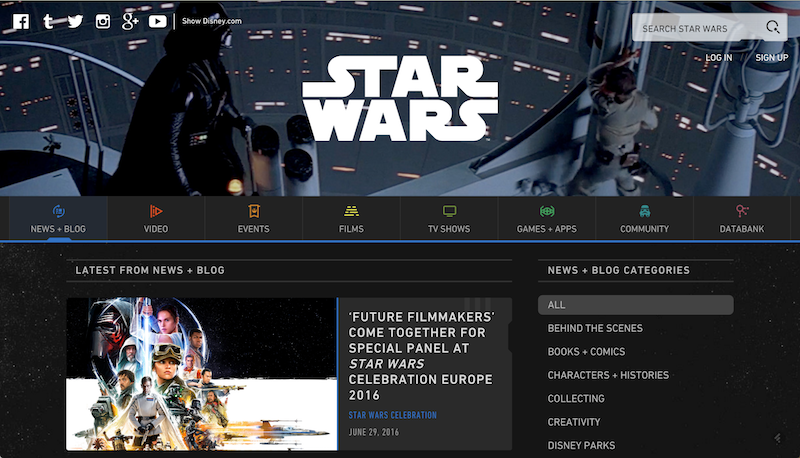Go to the Community tab
Viewport: 800px width, 458px height.
pyautogui.click(x=644, y=218)
